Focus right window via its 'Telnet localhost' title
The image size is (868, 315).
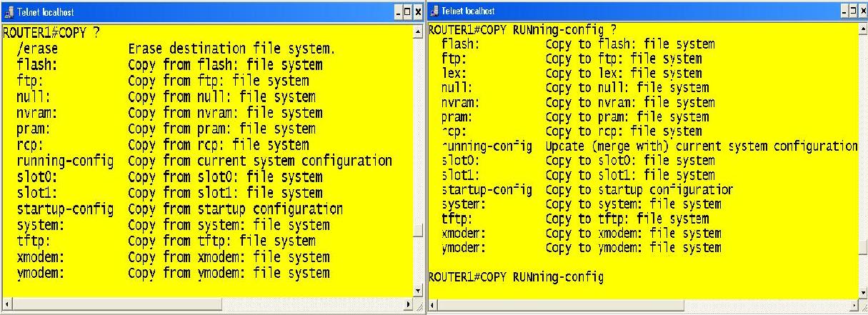point(468,11)
